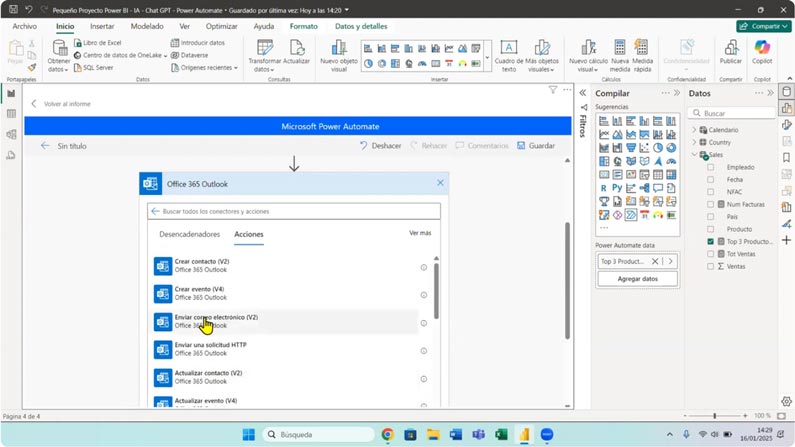Click the Cuadro de texto icon
Screen dimensions: 795x447
pyautogui.click(x=508, y=49)
